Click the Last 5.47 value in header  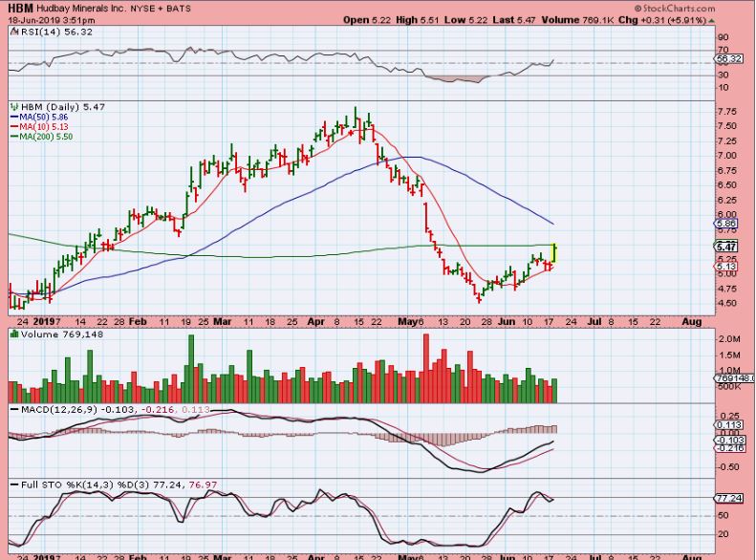(514, 20)
